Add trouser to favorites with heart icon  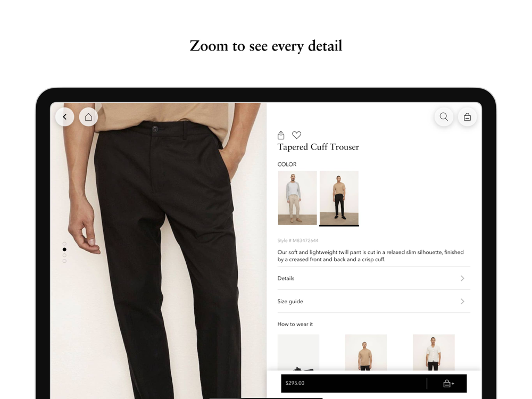296,135
